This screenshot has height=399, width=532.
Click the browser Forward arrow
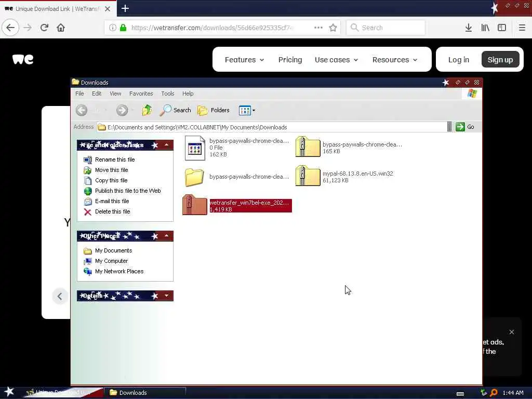click(28, 28)
